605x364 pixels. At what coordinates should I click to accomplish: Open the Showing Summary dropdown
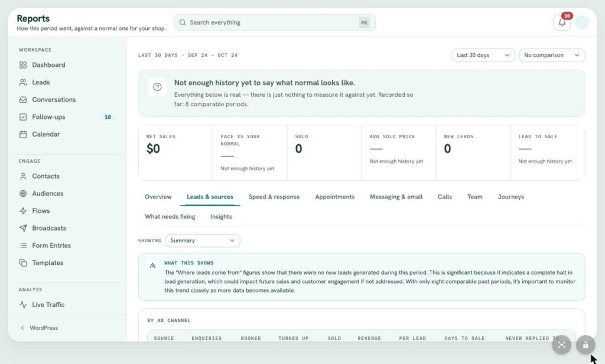point(203,240)
